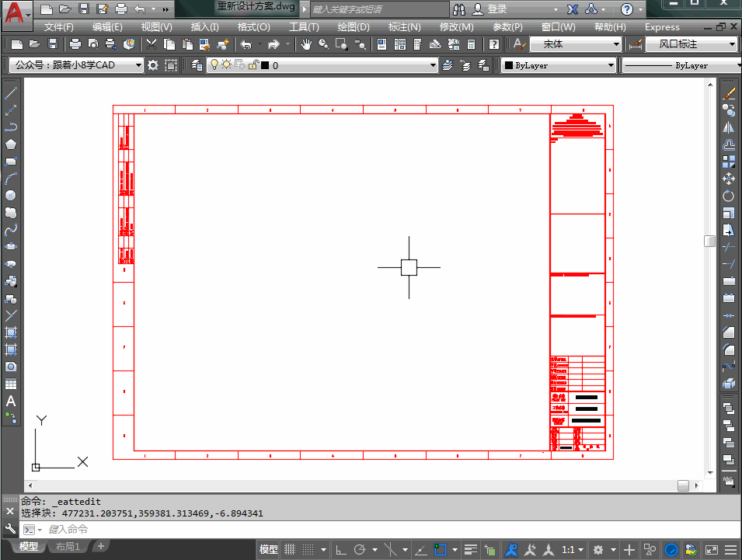Select the Line drawing tool
Viewport: 742px width, 560px height.
(10, 93)
